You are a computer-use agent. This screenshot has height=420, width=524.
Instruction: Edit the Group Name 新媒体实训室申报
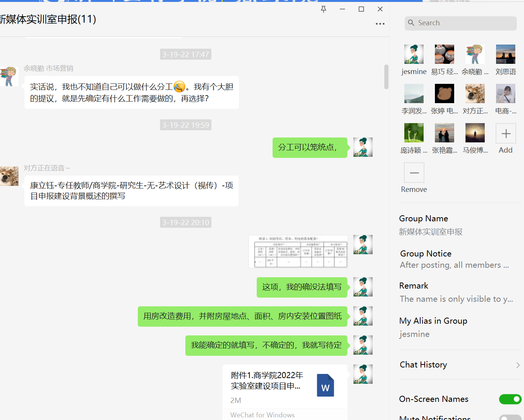(x=430, y=232)
